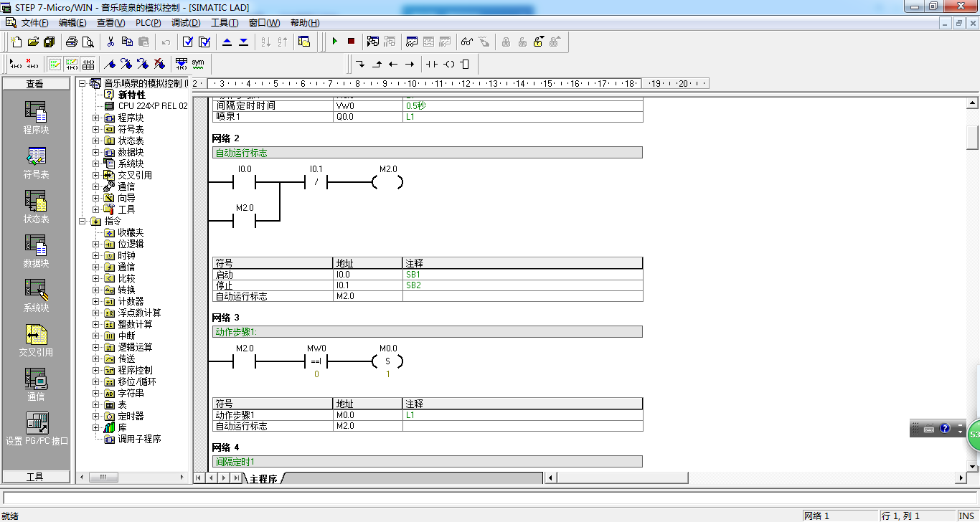Click the 网络 1 status bar field
The width and height of the screenshot is (980, 522).
(839, 516)
